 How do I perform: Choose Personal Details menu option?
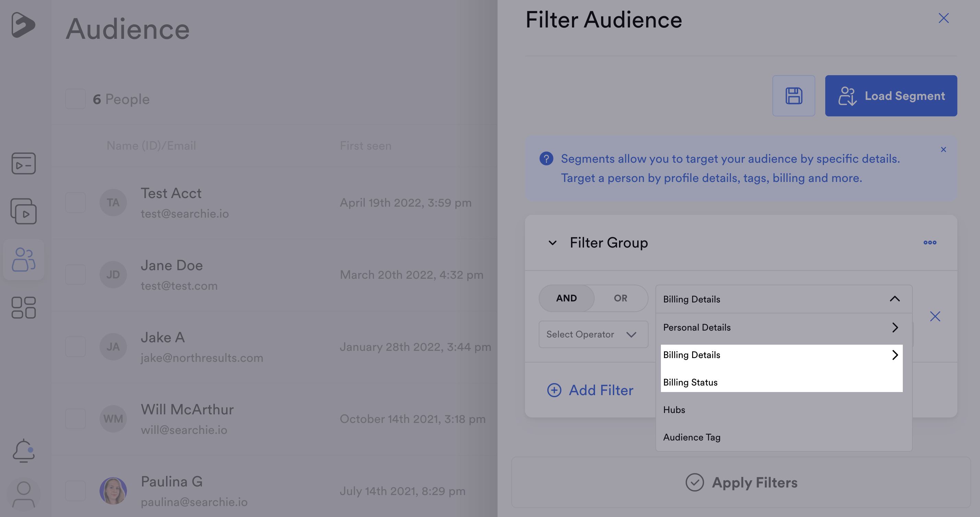click(x=784, y=328)
